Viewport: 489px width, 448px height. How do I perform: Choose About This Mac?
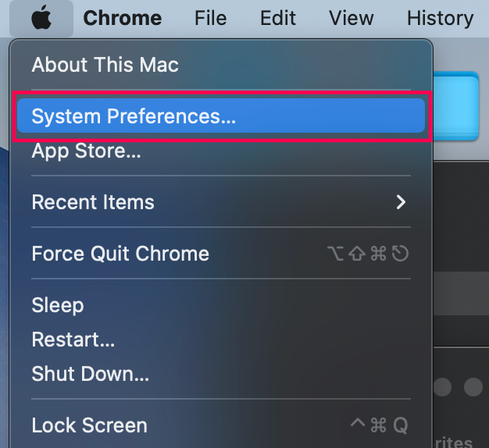[105, 65]
